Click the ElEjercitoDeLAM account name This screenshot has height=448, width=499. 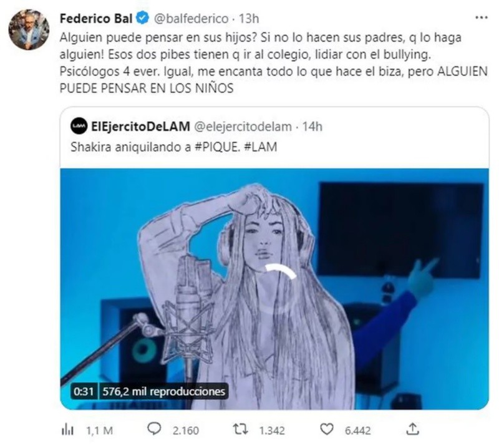pos(140,127)
